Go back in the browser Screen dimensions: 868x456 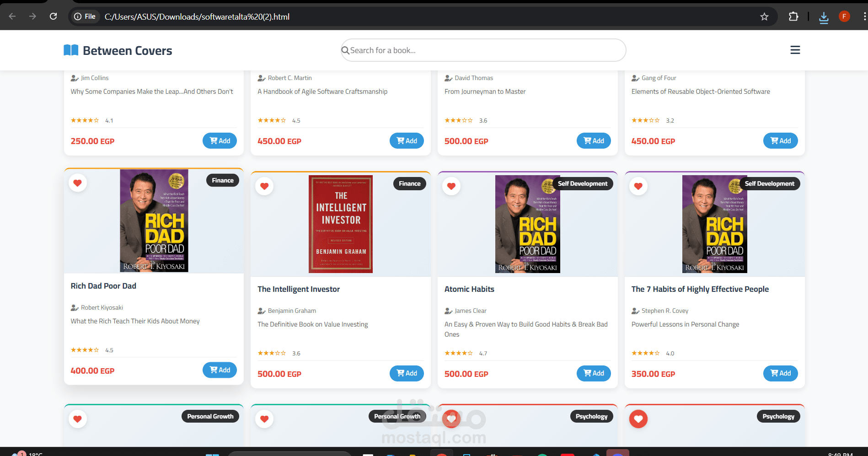[x=12, y=16]
